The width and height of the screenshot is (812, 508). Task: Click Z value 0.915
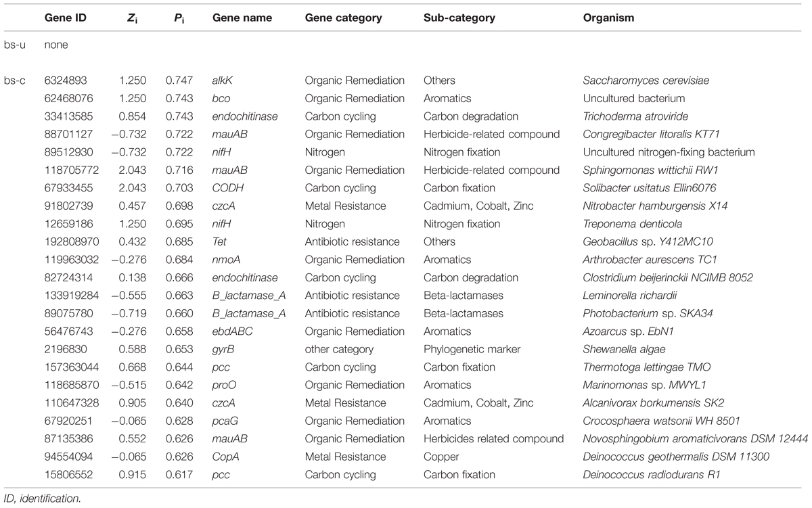coord(131,475)
